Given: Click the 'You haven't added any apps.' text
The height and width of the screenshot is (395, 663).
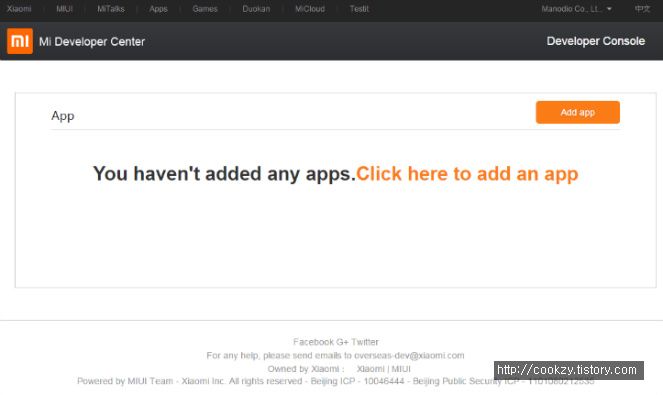Looking at the screenshot, I should coord(225,174).
